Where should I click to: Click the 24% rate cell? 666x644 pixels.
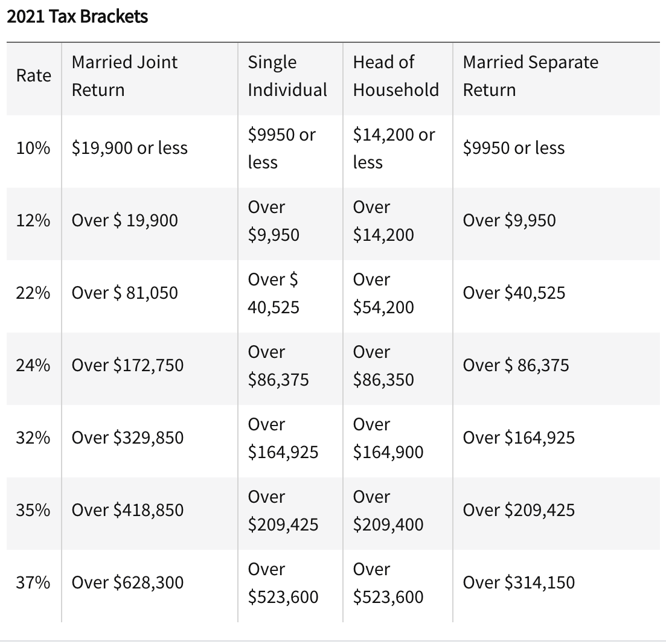click(x=33, y=366)
